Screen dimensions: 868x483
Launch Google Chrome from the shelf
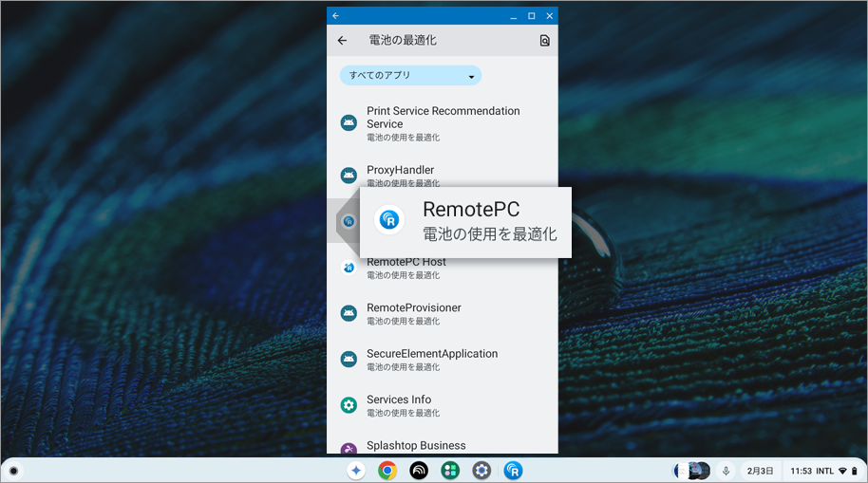pyautogui.click(x=387, y=471)
